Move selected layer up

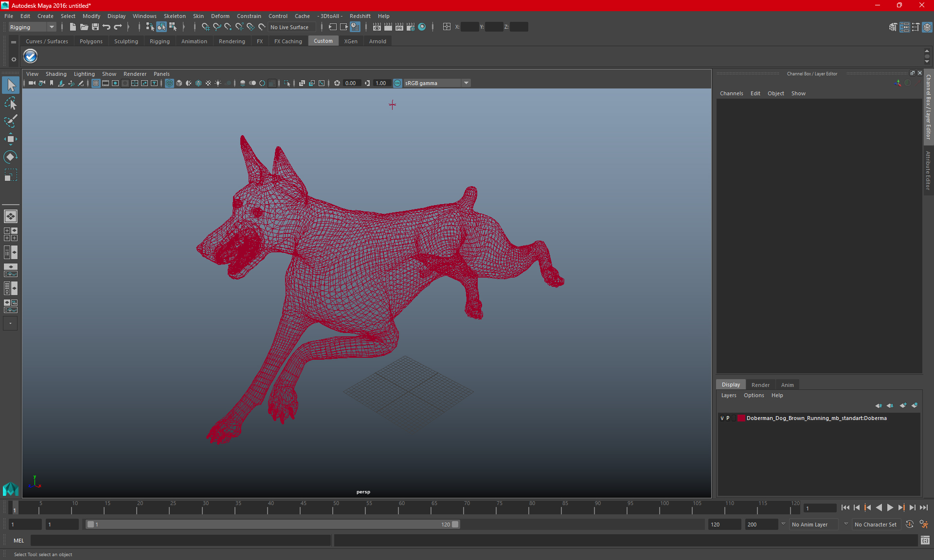coord(879,405)
